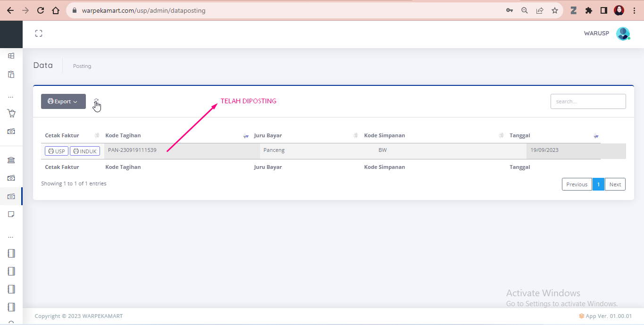Open the sticky note sidebar icon

pos(11,214)
